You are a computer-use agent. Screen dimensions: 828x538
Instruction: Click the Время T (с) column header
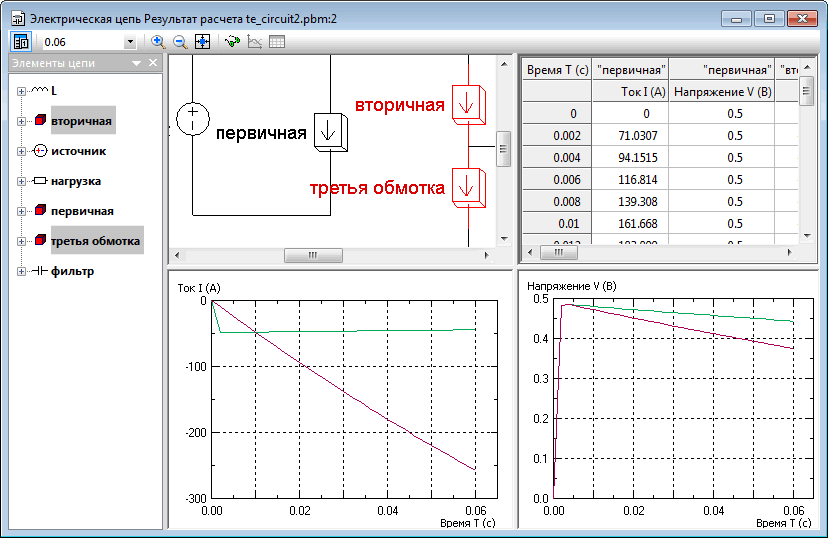point(557,70)
